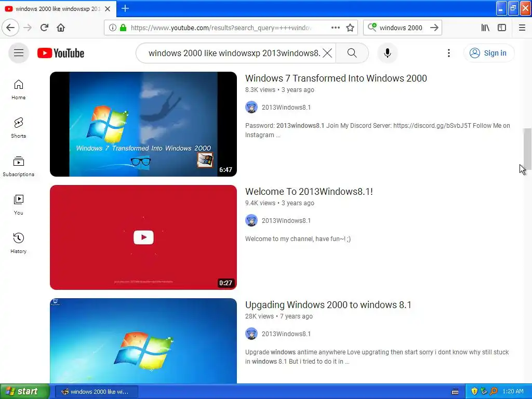Image resolution: width=532 pixels, height=399 pixels.
Task: Open 2013Windows8.1 channel name under Upgading video
Action: point(286,334)
